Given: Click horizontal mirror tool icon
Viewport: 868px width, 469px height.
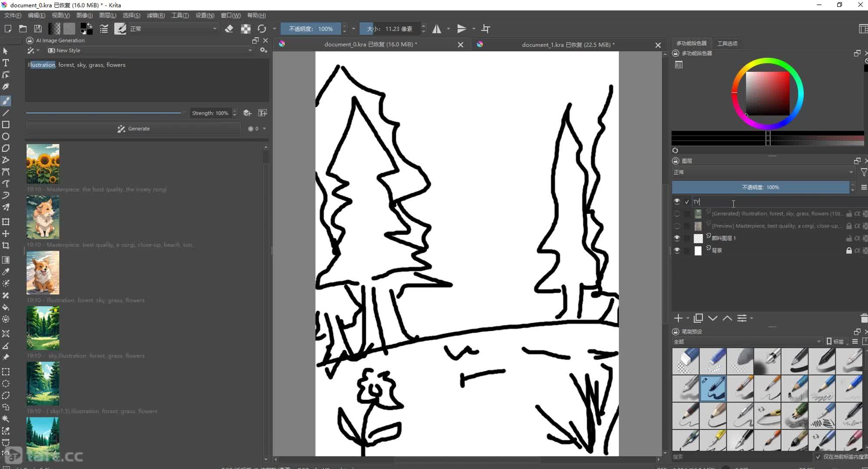Looking at the screenshot, I should (x=437, y=29).
